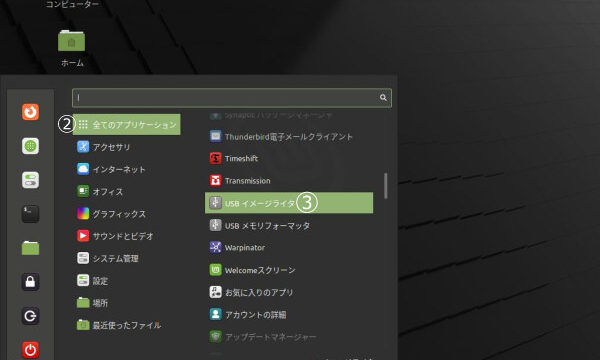The height and width of the screenshot is (360, 600).
Task: Open Files folder icon in the sidebar
Action: click(30, 248)
